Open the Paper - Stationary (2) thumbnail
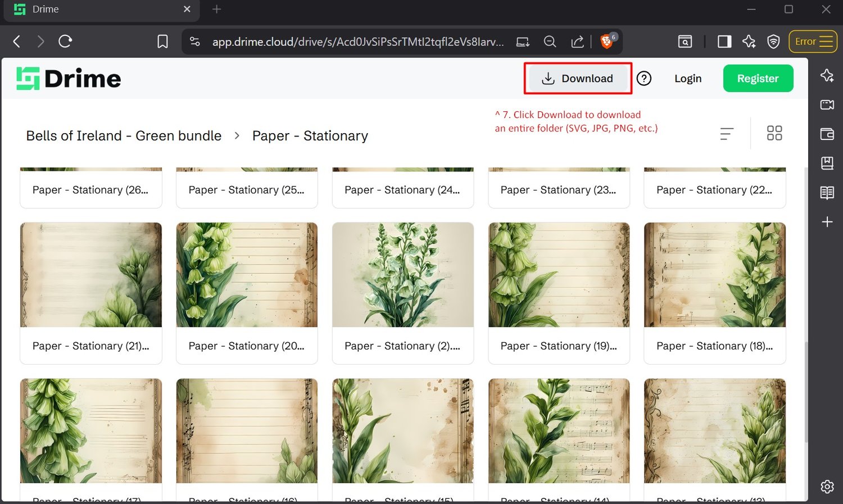The image size is (843, 504). click(403, 275)
